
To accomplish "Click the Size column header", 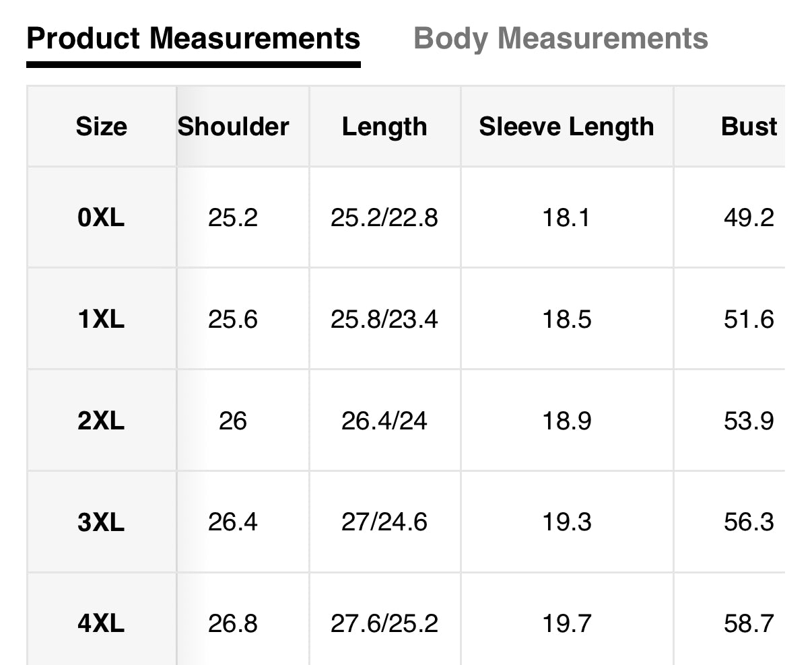I will [x=101, y=127].
